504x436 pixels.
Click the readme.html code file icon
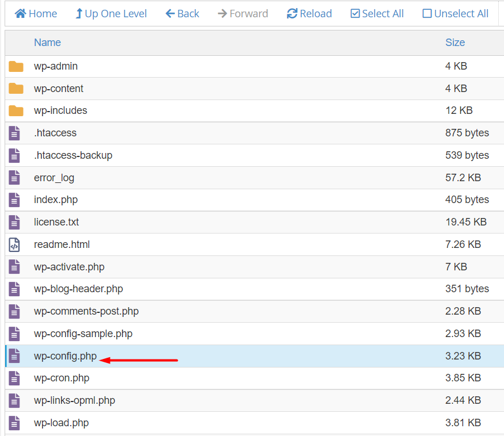click(x=14, y=244)
